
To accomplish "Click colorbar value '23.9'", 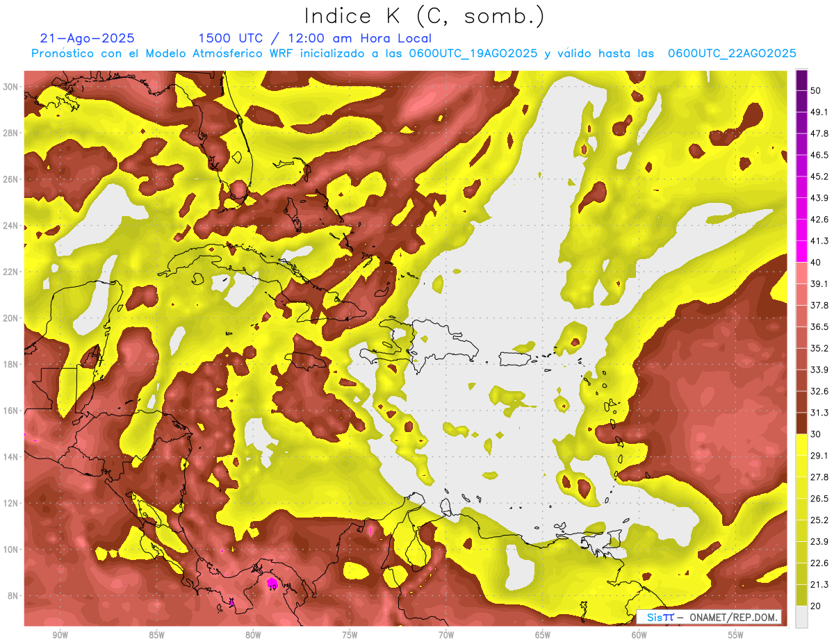I will pyautogui.click(x=819, y=541).
